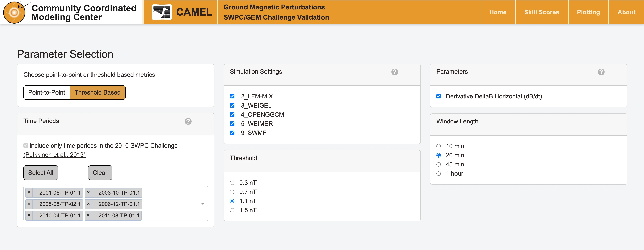Toggle the 9_SWMF checkbox

232,133
